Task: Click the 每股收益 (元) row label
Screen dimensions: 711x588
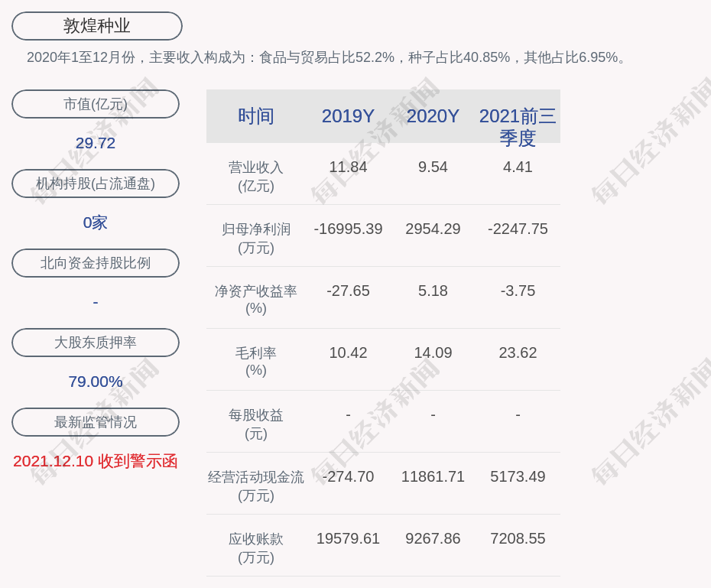Action: [x=256, y=424]
